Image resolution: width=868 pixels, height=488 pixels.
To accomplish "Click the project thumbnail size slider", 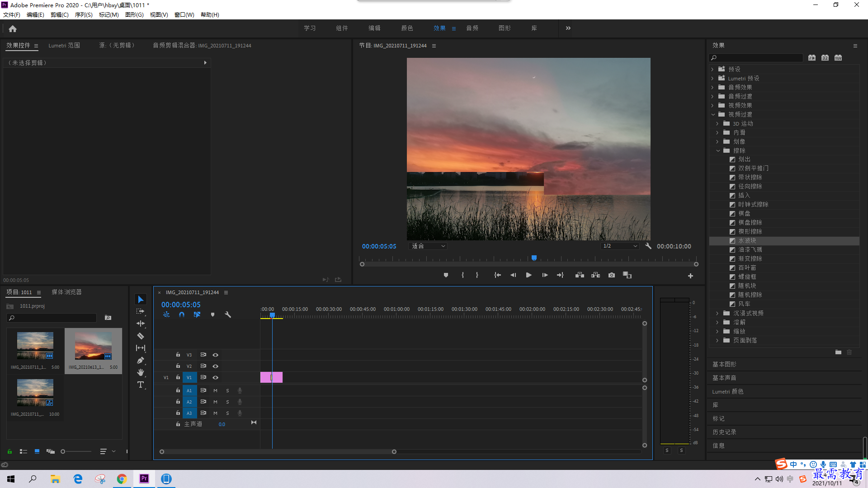I will pos(76,451).
